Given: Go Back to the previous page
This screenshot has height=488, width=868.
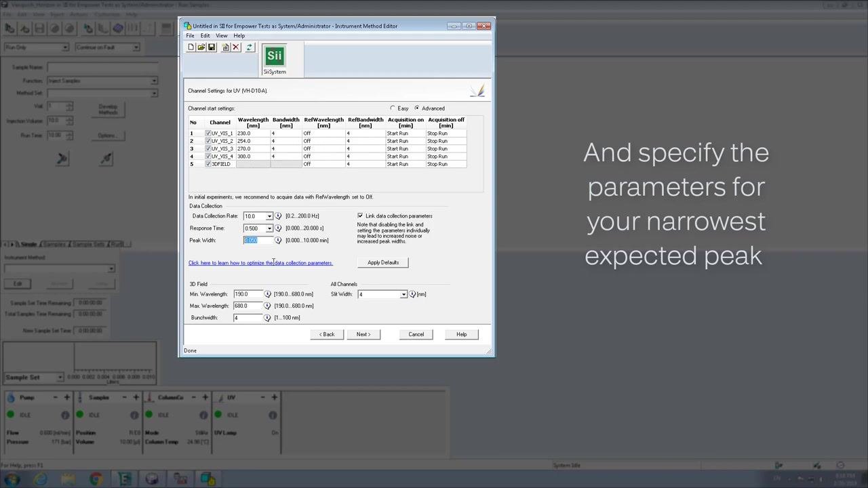Looking at the screenshot, I should [x=327, y=334].
